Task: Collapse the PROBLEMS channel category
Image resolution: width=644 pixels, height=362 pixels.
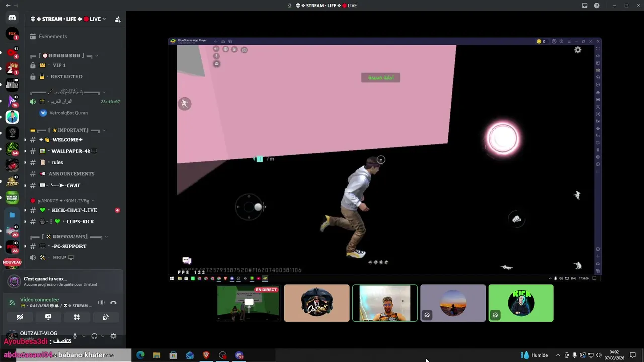Action: click(69, 237)
